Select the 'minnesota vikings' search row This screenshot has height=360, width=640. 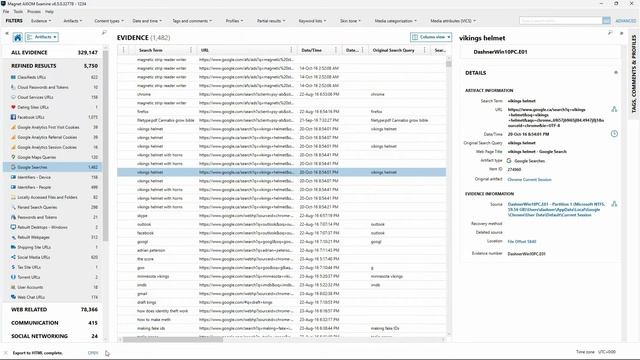(x=282, y=276)
